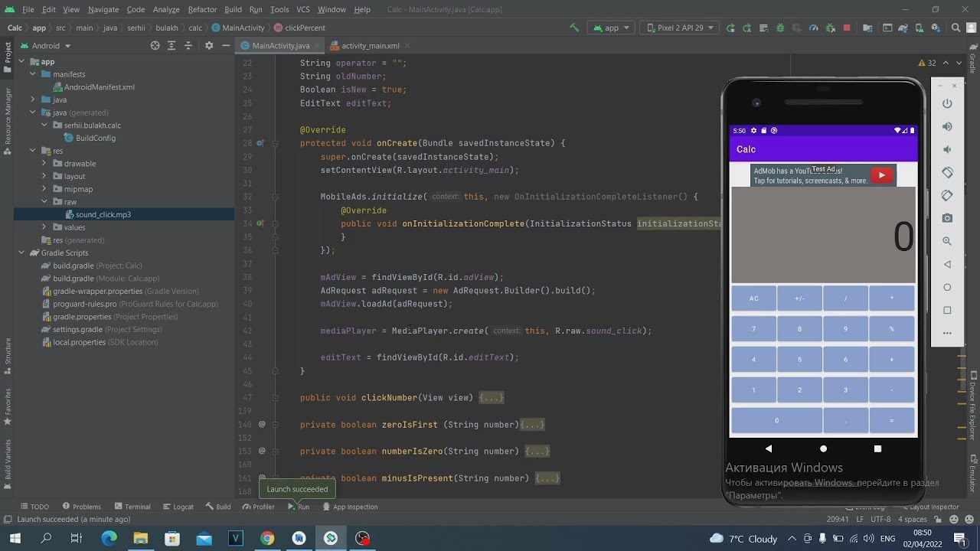The height and width of the screenshot is (551, 980).
Task: Open the App Inspection tool window
Action: tap(350, 507)
